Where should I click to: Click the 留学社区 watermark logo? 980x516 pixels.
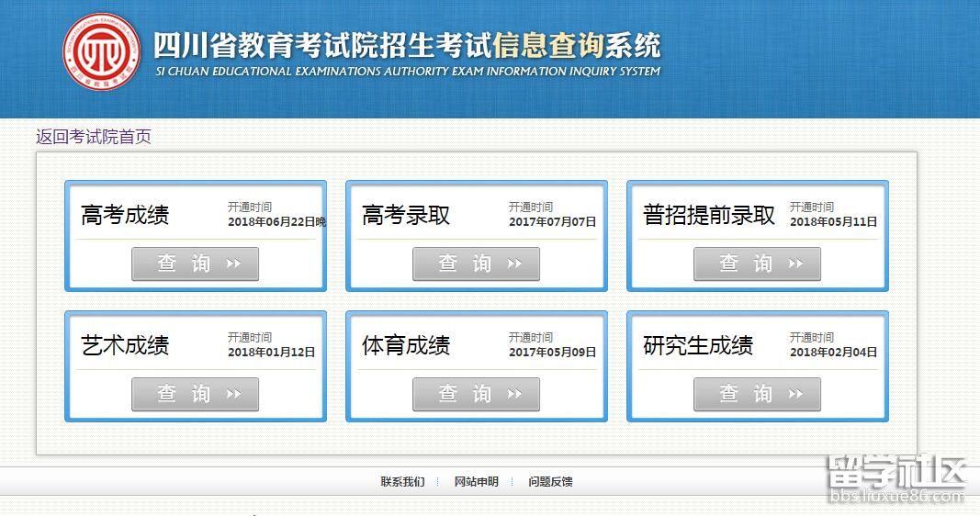tap(896, 471)
